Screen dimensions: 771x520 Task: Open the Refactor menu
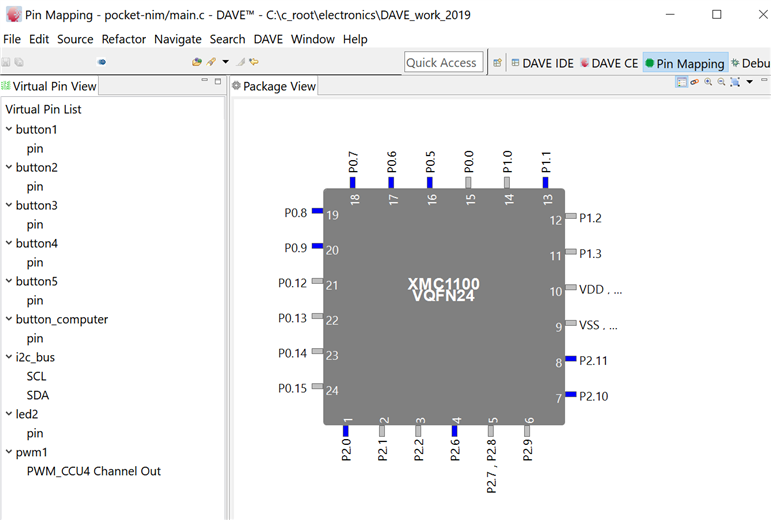[123, 39]
